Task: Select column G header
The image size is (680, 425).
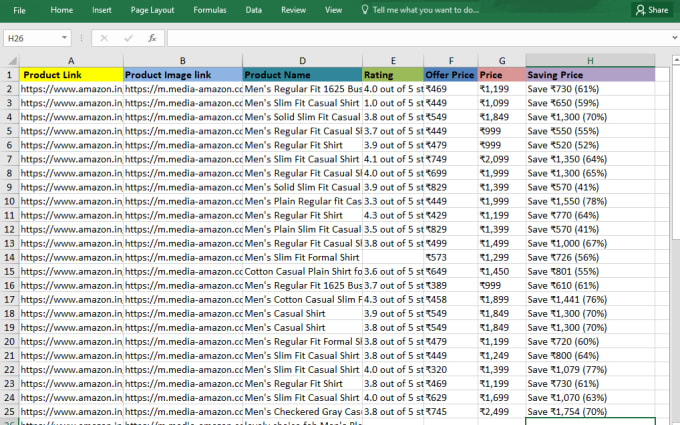Action: [502, 61]
